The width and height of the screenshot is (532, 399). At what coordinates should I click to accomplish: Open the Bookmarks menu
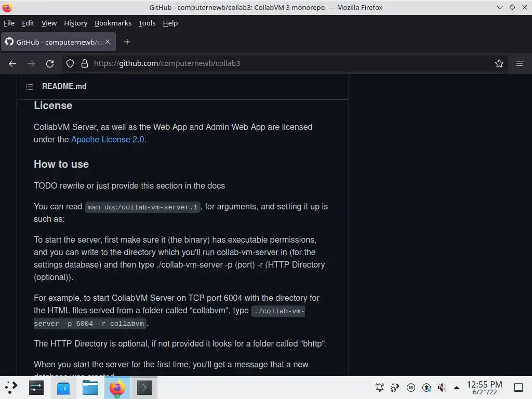(113, 23)
